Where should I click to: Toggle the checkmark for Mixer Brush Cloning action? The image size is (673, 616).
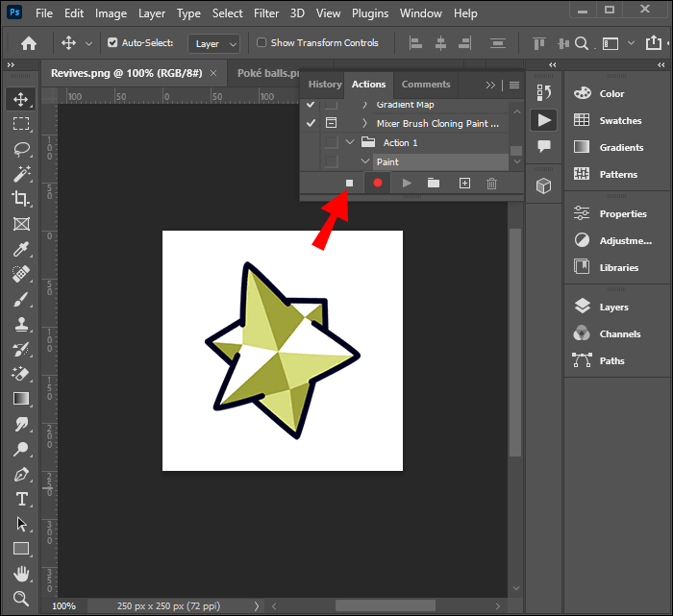(x=310, y=123)
